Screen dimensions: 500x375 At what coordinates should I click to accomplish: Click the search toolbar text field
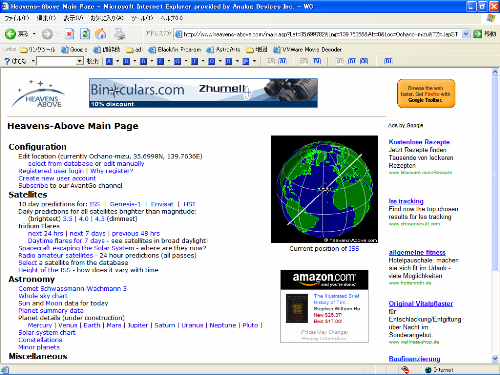56,61
